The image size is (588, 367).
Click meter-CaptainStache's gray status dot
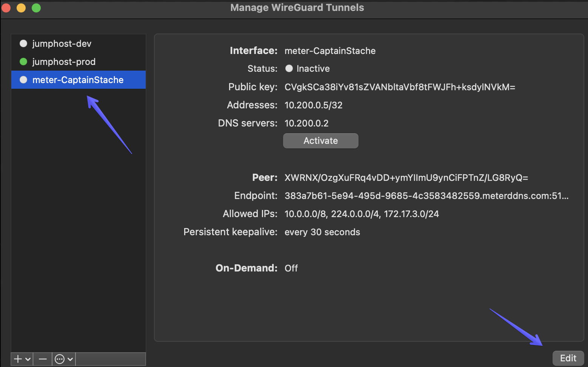23,80
